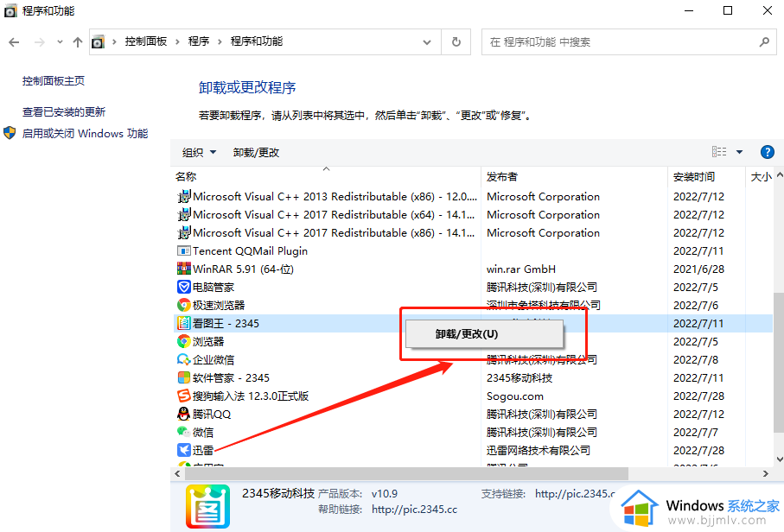Click the shield icon beside Windows 功能
The image size is (784, 532).
pos(10,133)
